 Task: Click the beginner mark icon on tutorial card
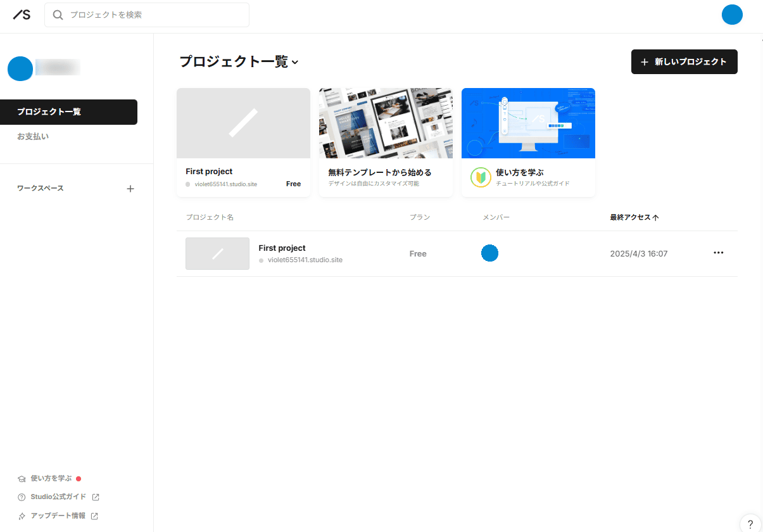(481, 177)
